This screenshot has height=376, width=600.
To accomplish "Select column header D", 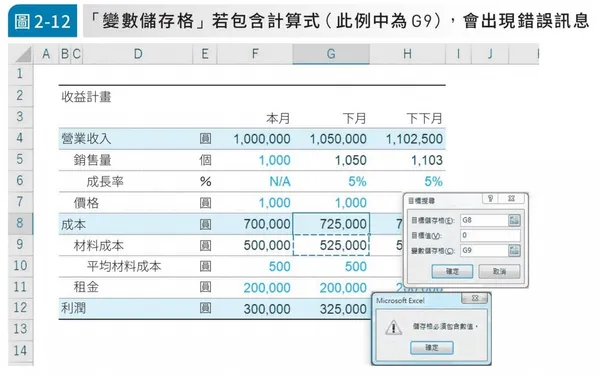I will click(x=138, y=54).
